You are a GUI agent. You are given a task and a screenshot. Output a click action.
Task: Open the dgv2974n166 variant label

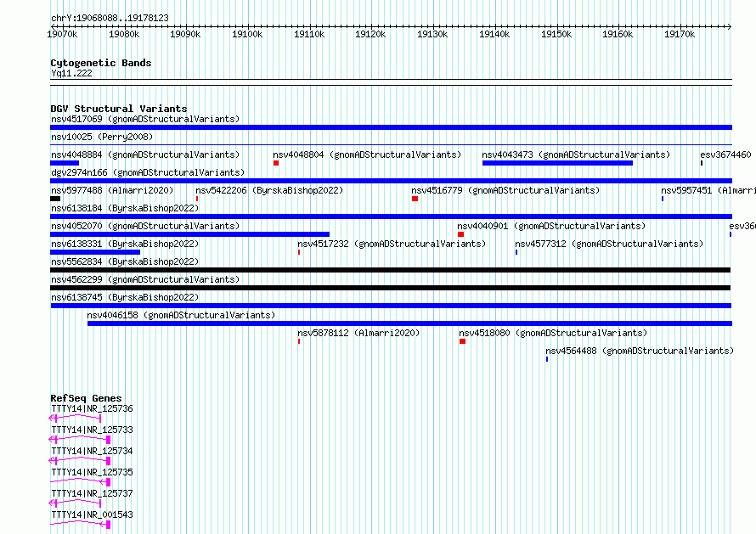[x=148, y=172]
